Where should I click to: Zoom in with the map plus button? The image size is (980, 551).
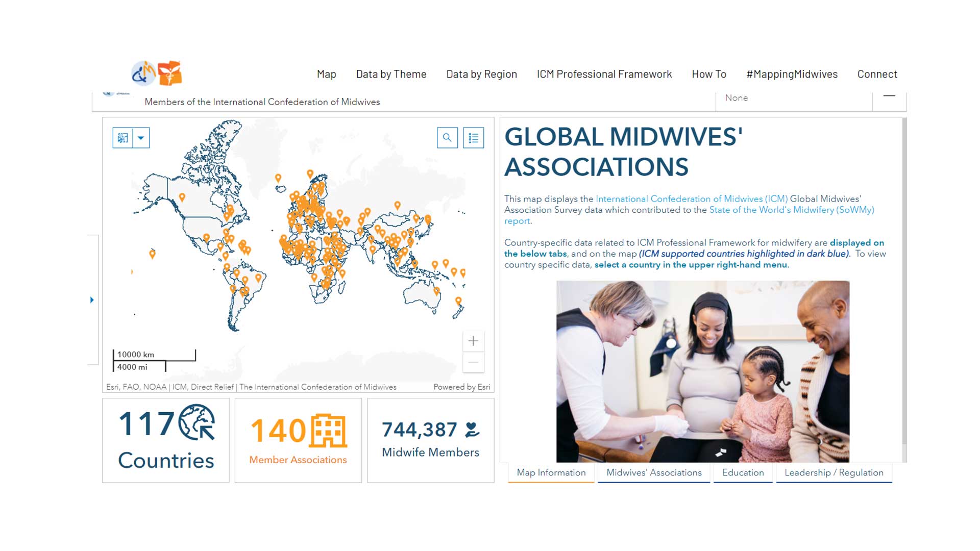coord(473,341)
